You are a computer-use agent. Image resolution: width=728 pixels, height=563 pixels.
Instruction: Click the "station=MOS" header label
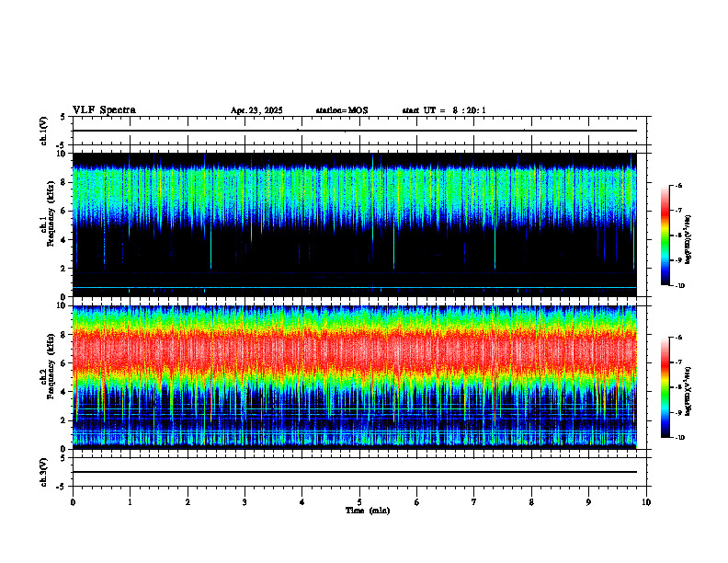click(342, 110)
